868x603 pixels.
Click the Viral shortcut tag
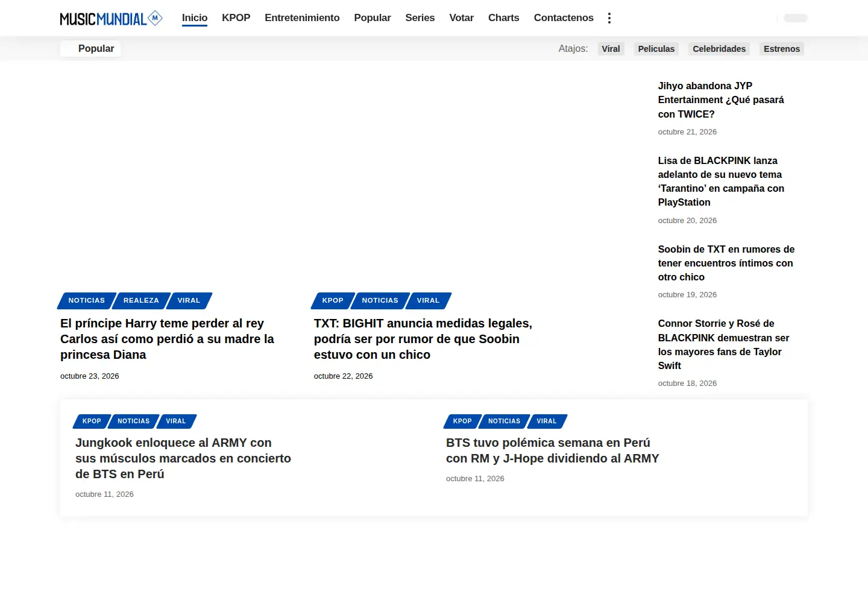611,49
